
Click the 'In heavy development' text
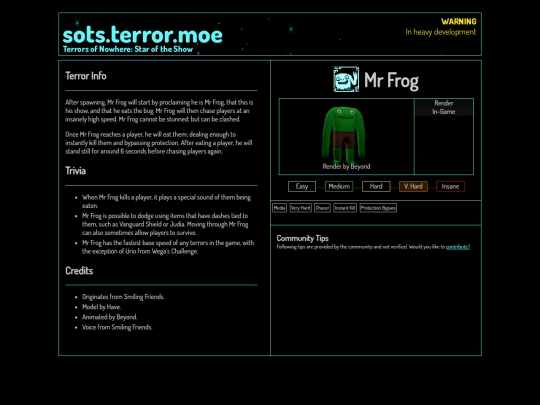(440, 32)
